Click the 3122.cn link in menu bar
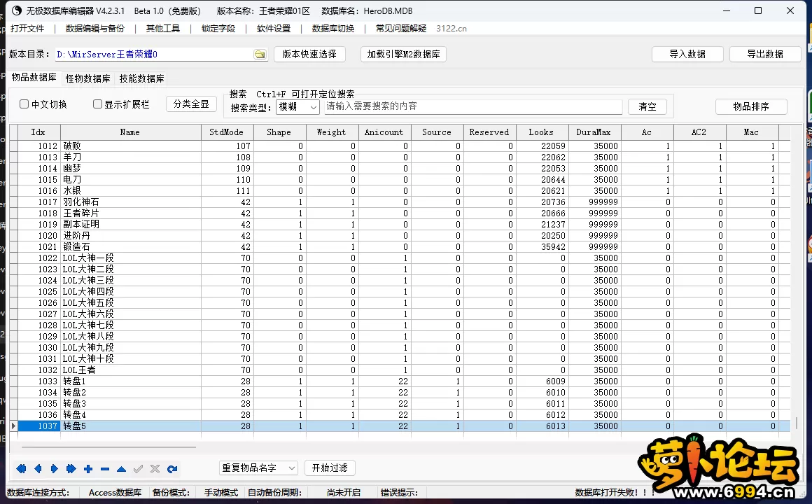The width and height of the screenshot is (812, 504). point(451,29)
